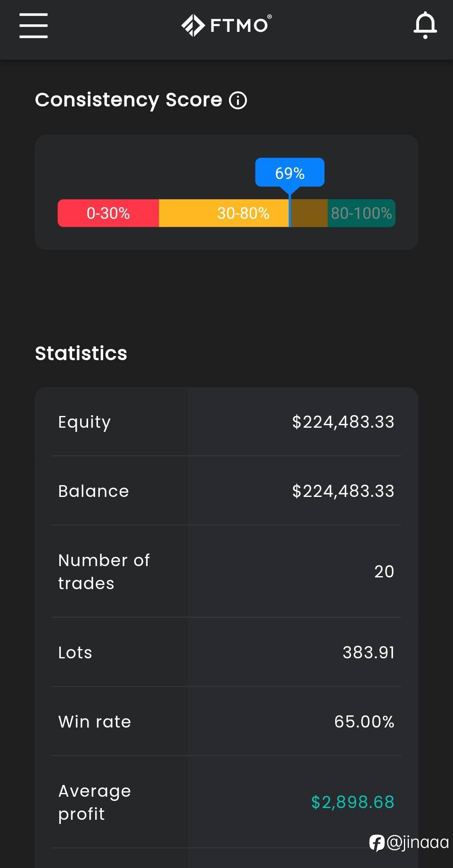Tap the notification bell icon
The image size is (453, 868).
[425, 25]
